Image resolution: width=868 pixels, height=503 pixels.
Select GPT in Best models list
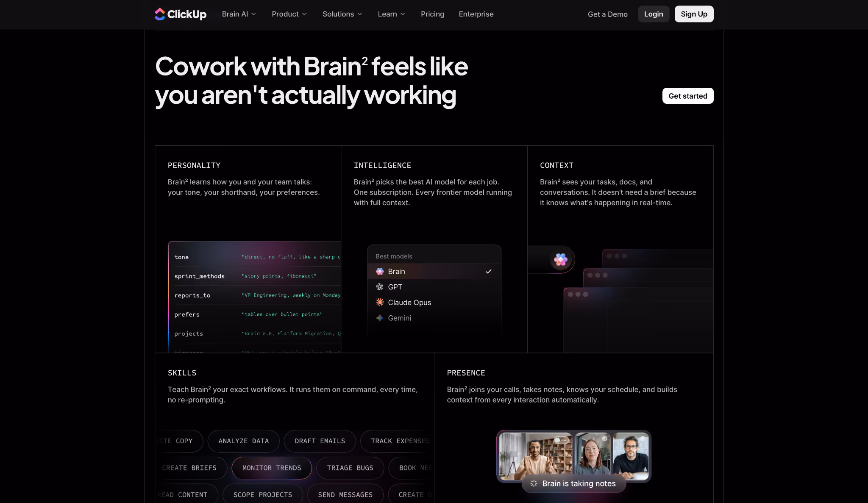pyautogui.click(x=434, y=287)
